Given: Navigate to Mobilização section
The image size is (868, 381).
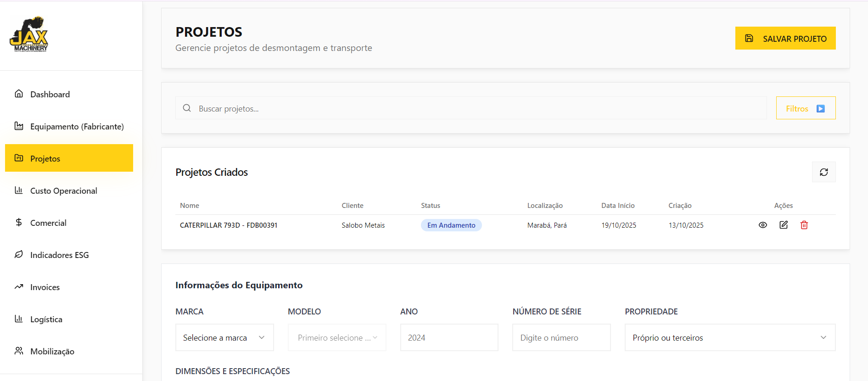Looking at the screenshot, I should click(x=69, y=351).
